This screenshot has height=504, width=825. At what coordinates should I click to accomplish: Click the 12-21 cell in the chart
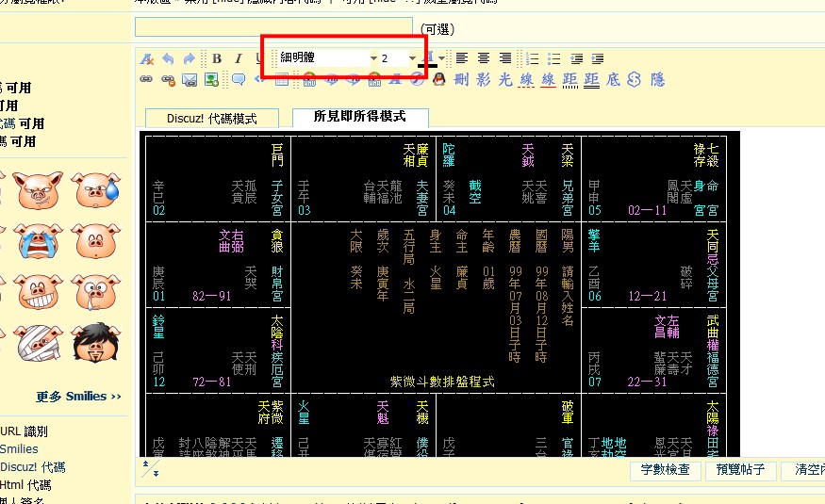[x=647, y=296]
